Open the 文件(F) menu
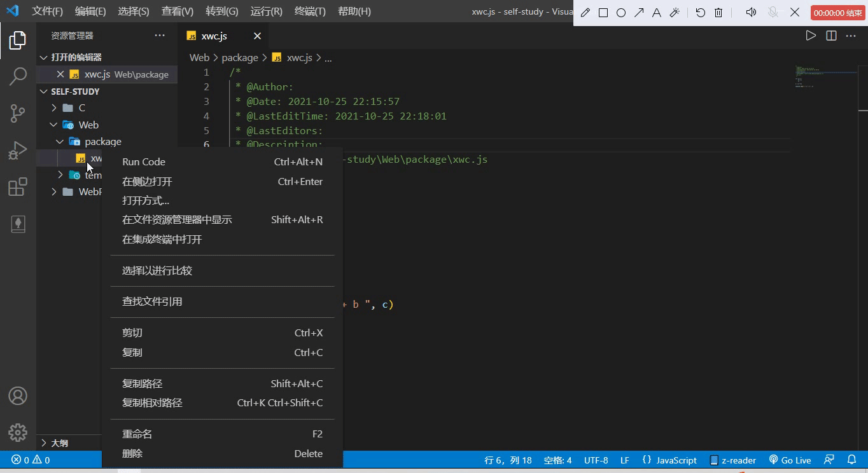 [48, 11]
